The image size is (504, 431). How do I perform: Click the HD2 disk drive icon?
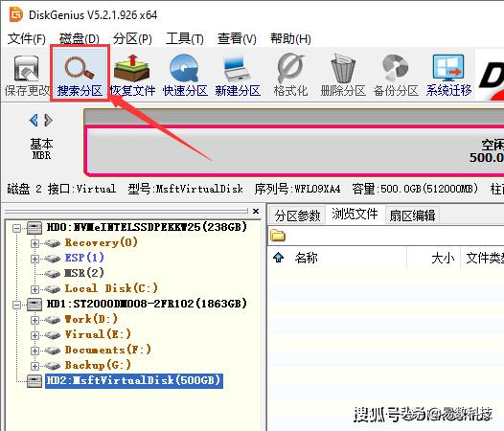coord(34,381)
